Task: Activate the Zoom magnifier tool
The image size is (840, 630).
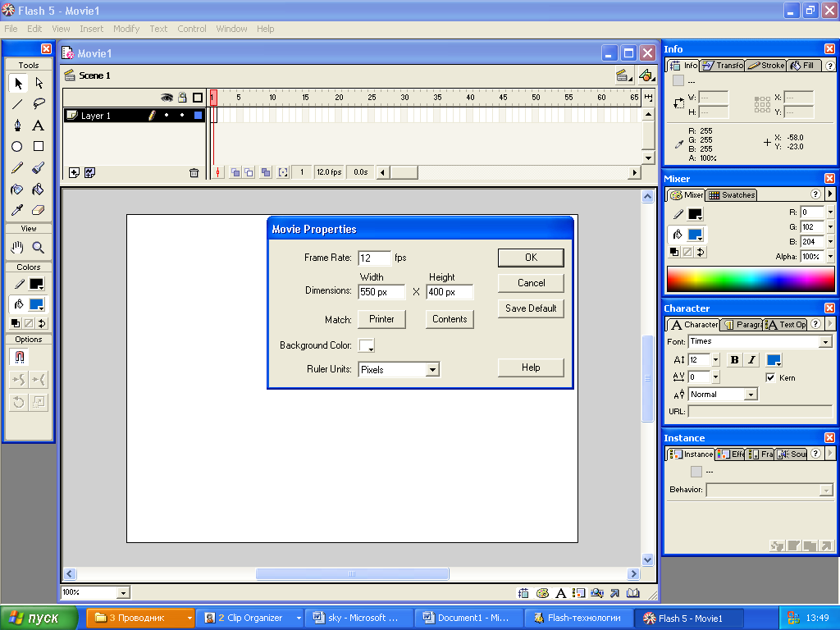Action: click(x=39, y=247)
